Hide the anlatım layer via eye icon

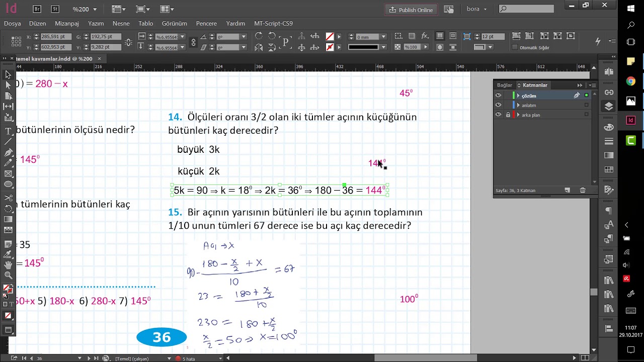point(498,105)
